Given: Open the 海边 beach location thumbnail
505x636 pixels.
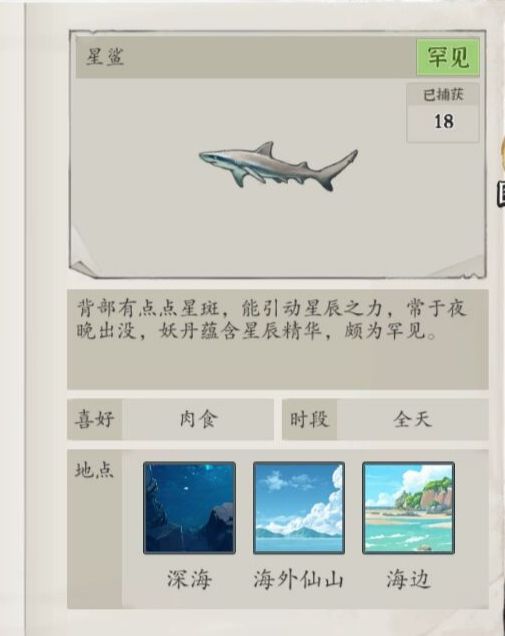Looking at the screenshot, I should [408, 508].
